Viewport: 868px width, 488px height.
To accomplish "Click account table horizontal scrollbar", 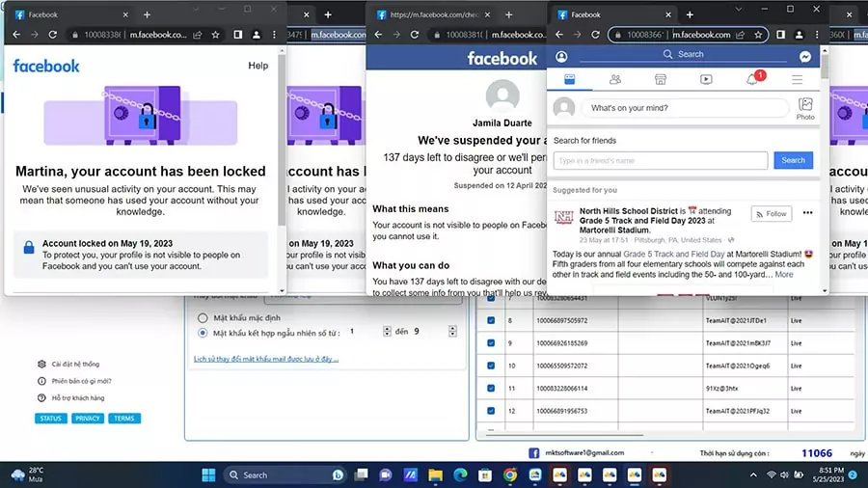I will (564, 435).
